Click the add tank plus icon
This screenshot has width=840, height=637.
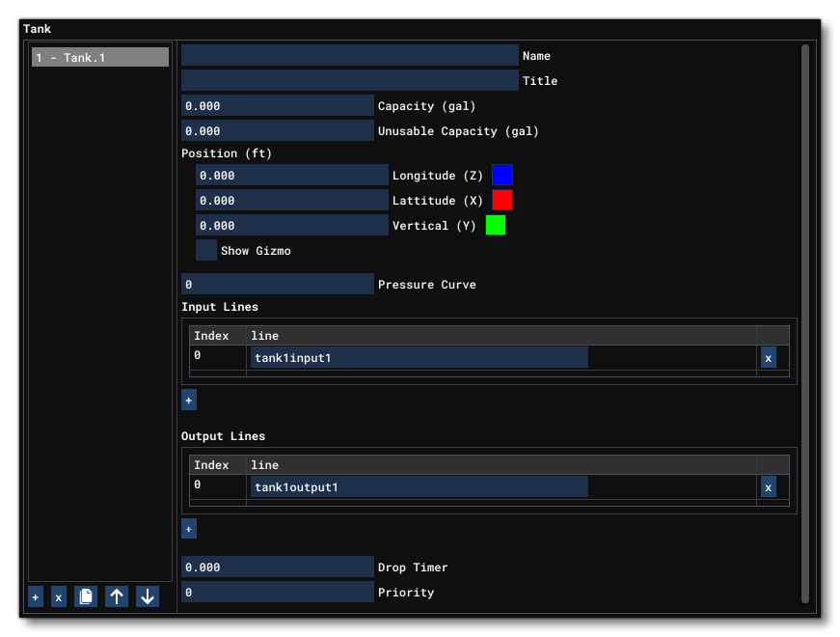coord(36,597)
